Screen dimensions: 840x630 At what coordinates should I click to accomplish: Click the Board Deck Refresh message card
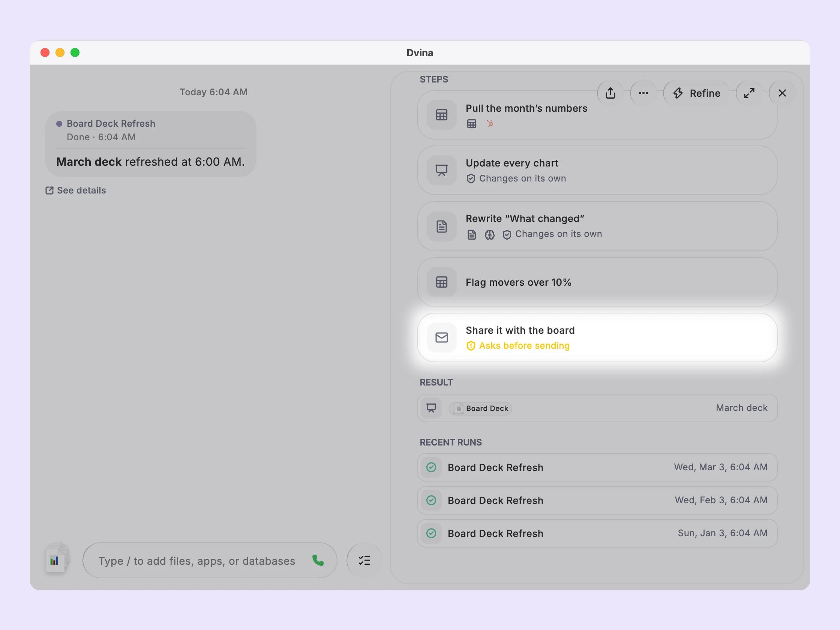(x=151, y=144)
